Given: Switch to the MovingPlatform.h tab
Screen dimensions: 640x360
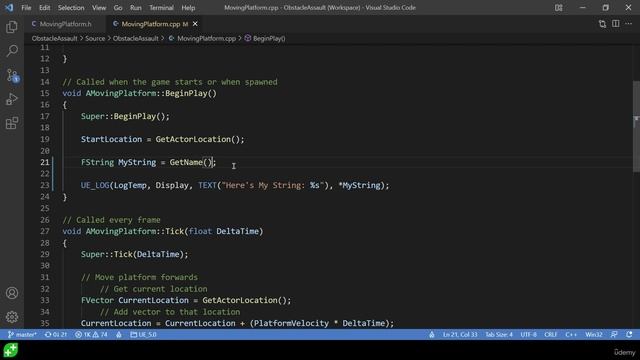Looking at the screenshot, I should coord(65,24).
